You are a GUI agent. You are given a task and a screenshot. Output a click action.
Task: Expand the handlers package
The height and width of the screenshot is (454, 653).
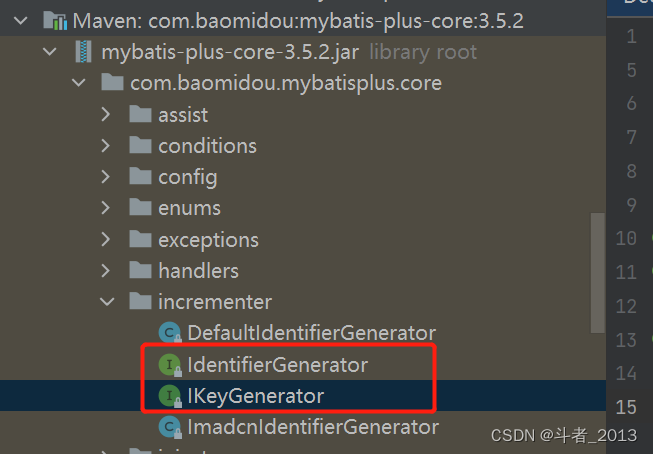(x=107, y=271)
